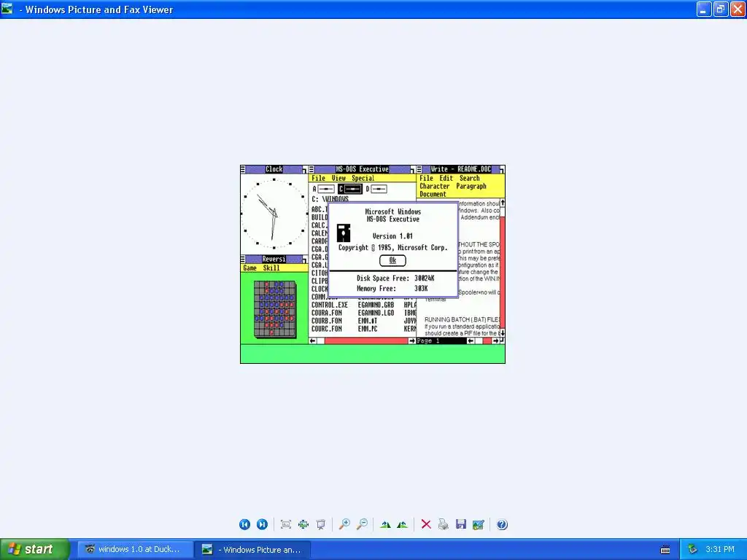Click the Windows Picture and Fax Viewer taskbar button
747x560 pixels.
click(x=253, y=550)
